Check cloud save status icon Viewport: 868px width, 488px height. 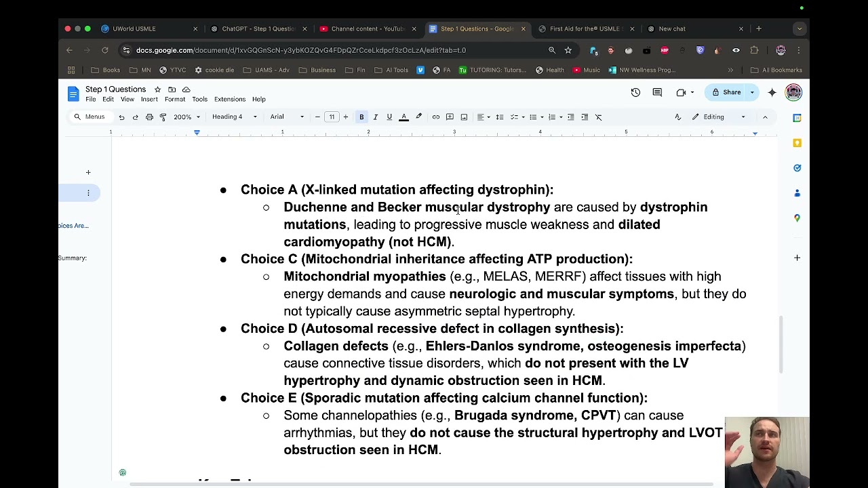[x=186, y=89]
